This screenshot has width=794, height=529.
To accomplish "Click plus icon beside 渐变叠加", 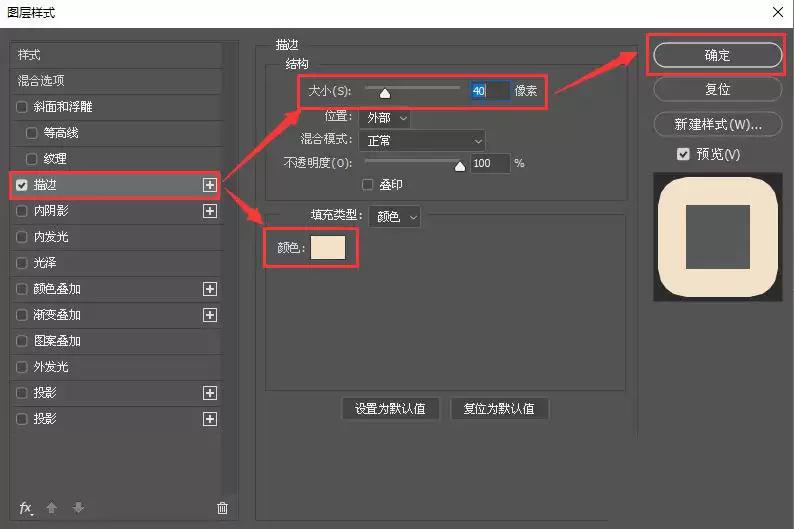I will tap(210, 315).
